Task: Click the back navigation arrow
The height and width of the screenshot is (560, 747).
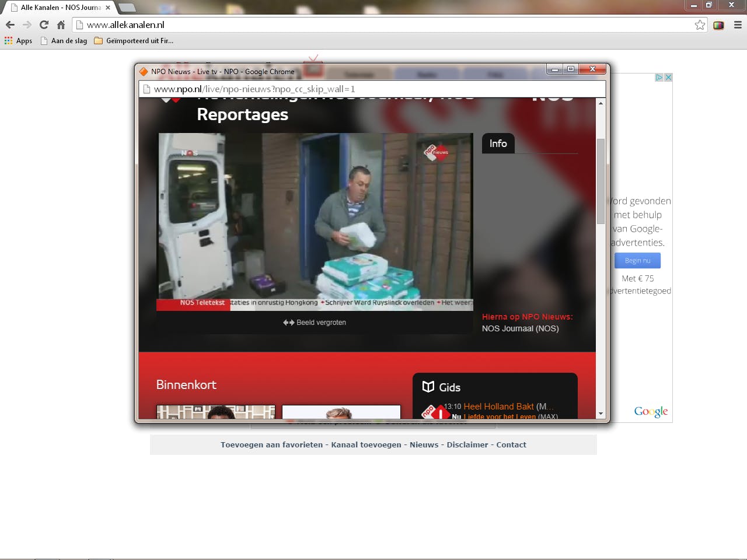Action: point(9,24)
